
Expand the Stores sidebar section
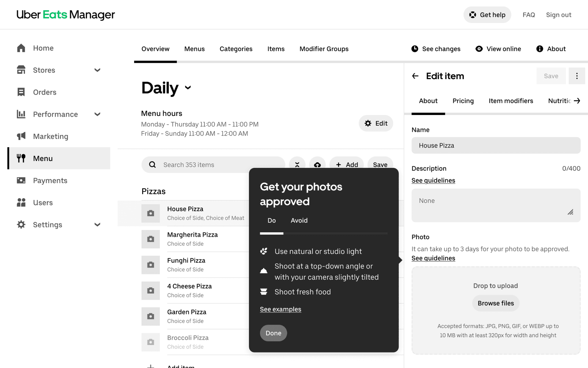coord(97,70)
